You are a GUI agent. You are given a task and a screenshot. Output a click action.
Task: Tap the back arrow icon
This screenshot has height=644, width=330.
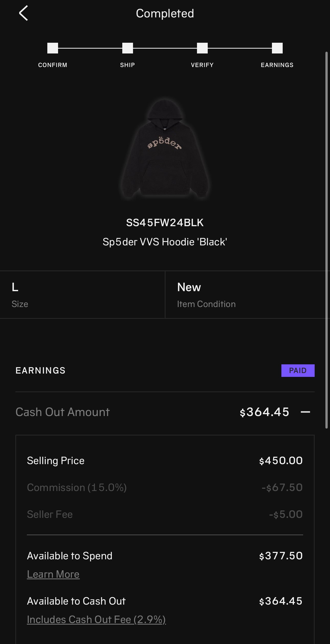[x=23, y=13]
